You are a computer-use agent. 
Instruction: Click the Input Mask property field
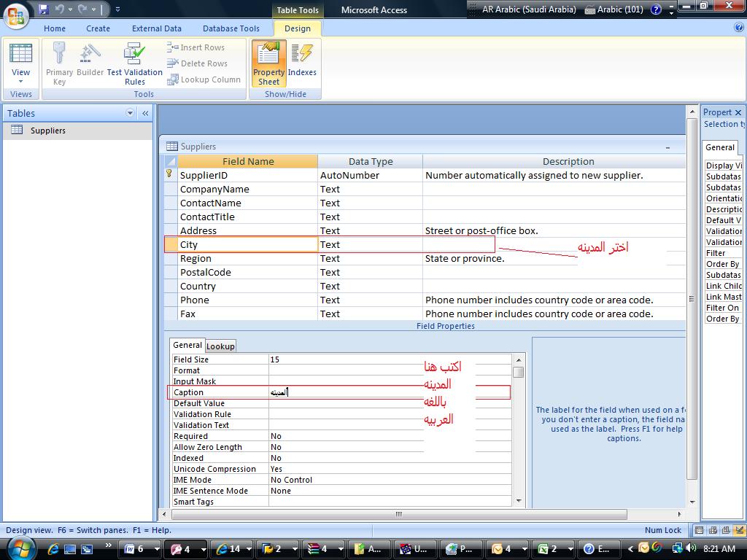coord(390,381)
